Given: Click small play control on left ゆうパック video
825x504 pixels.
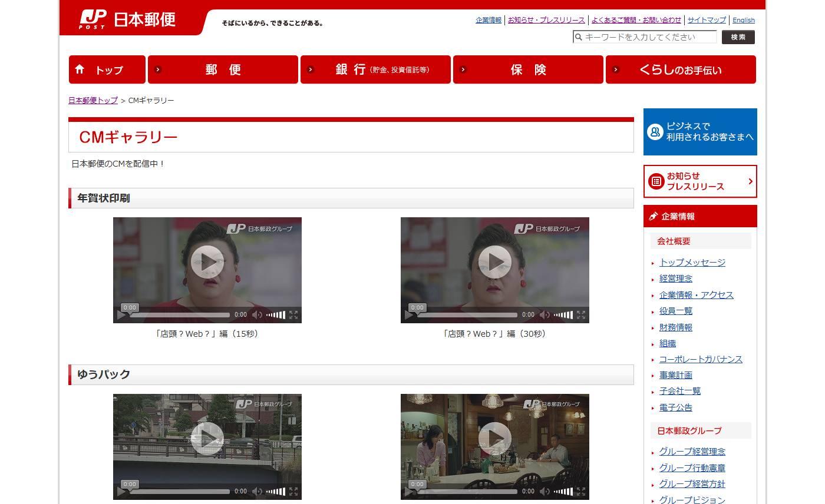Looking at the screenshot, I should pos(121,492).
